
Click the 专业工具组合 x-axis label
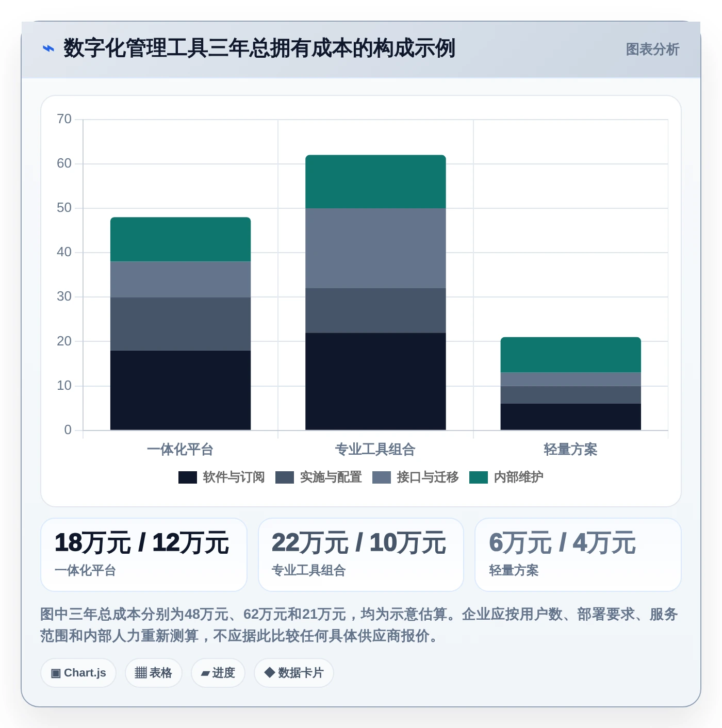point(375,450)
